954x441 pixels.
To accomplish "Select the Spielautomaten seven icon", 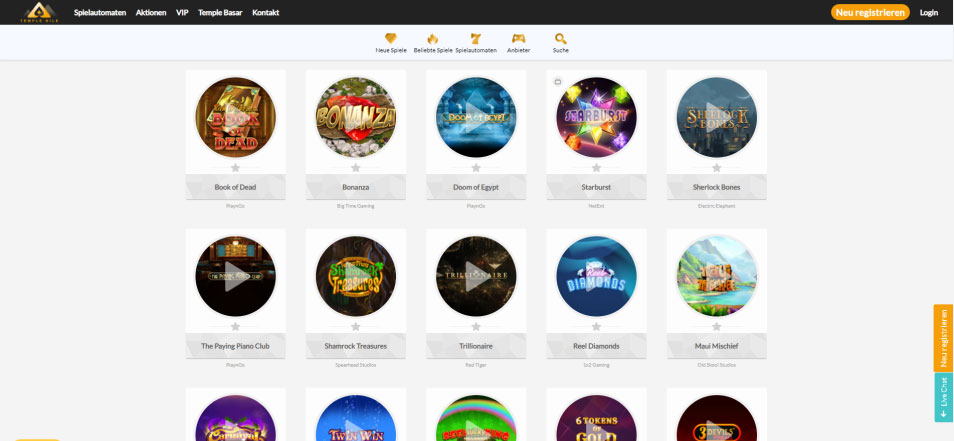I will [x=476, y=38].
